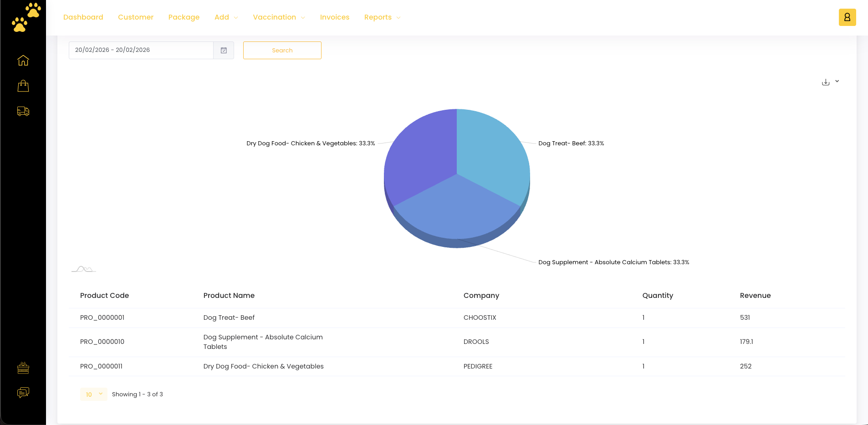Image resolution: width=868 pixels, height=425 pixels.
Task: Open the shopping bag sidebar icon
Action: (x=23, y=86)
